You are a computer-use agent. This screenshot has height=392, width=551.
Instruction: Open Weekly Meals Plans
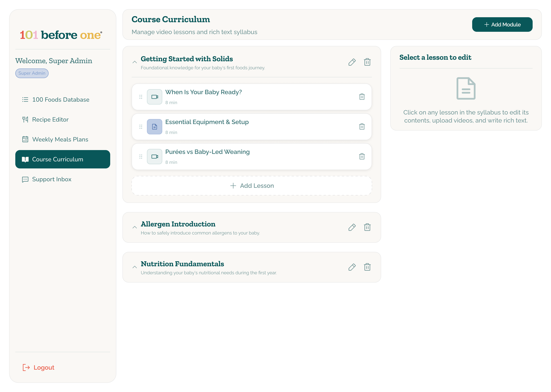(x=63, y=140)
